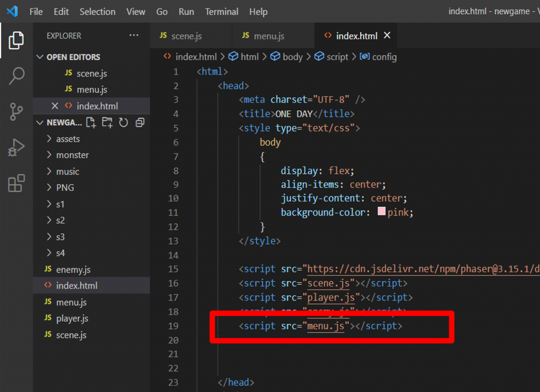Open the Edit menu

[x=61, y=12]
